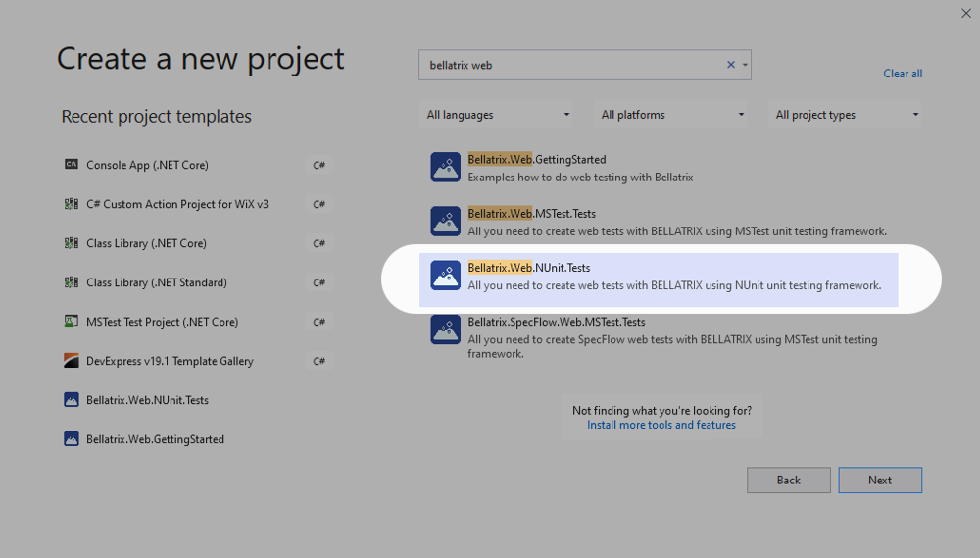The width and height of the screenshot is (980, 558).
Task: Click the Back button
Action: click(789, 480)
